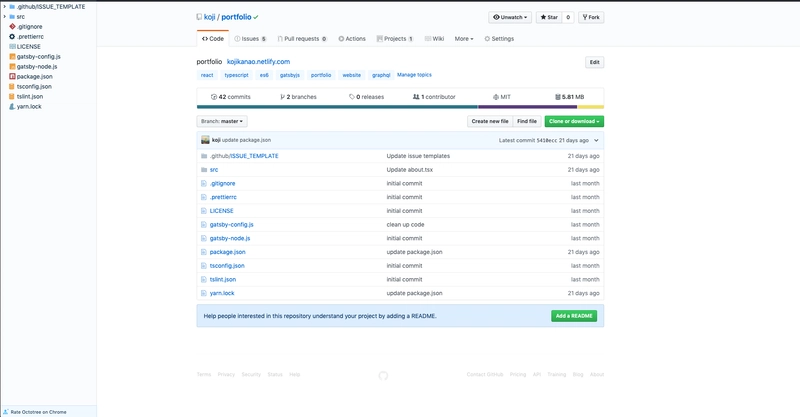Click the .prettierrc gear icon in sidebar
The height and width of the screenshot is (417, 800).
pyautogui.click(x=12, y=36)
